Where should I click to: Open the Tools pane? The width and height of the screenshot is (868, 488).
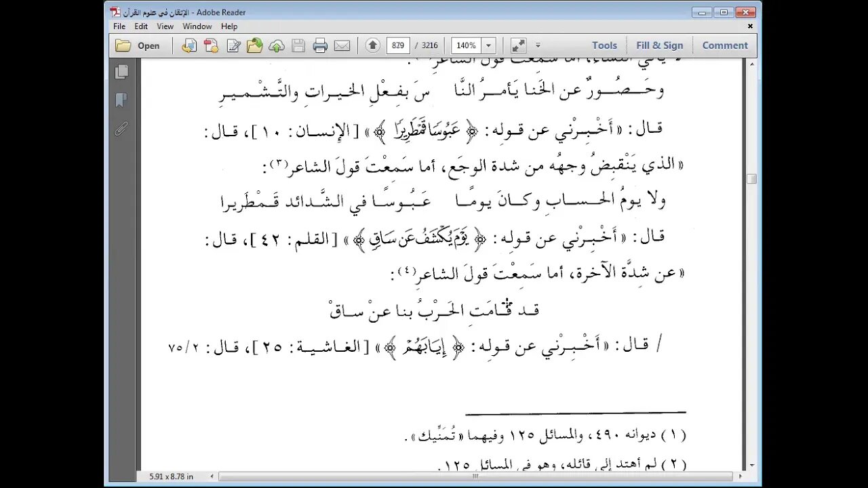click(x=604, y=45)
